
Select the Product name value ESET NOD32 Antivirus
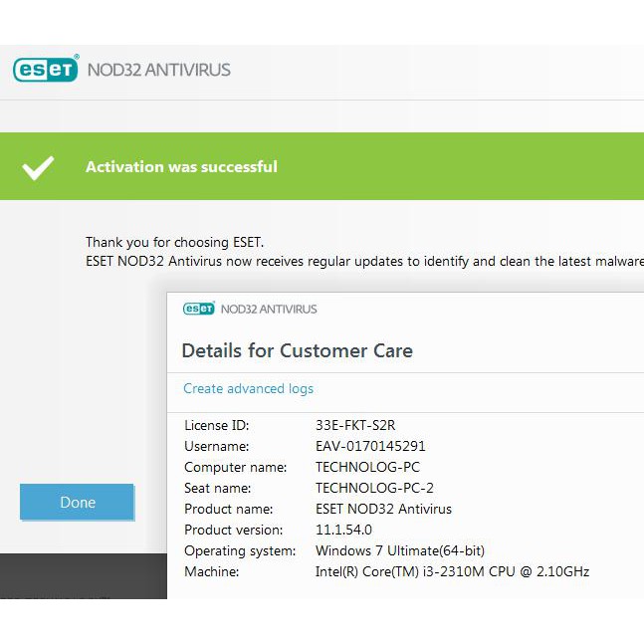pos(383,509)
